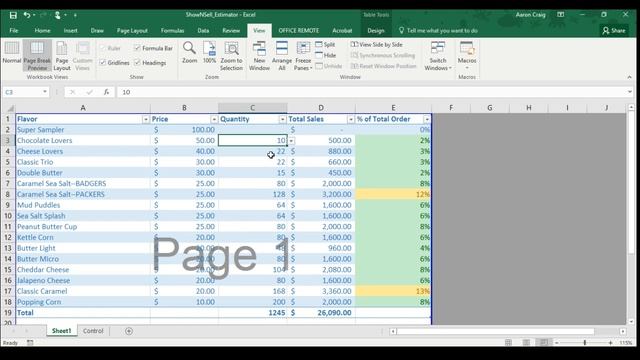
Task: Select the Classic Caramel 13% cell
Action: click(x=393, y=291)
